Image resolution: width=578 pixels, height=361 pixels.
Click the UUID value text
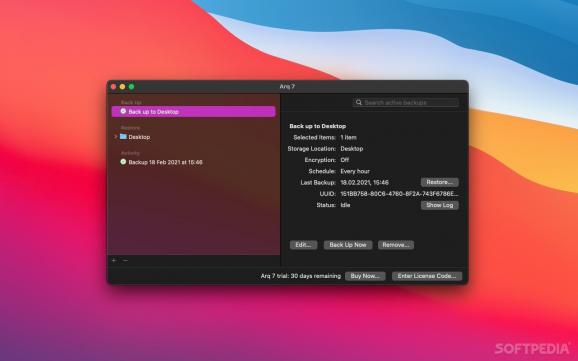399,194
